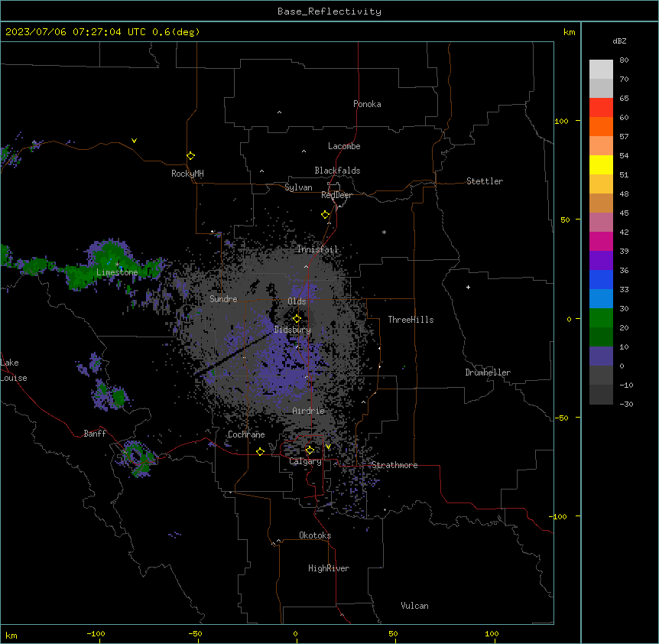Click the Lake Louise label
Screen dimensions: 659x644
[x=14, y=370]
